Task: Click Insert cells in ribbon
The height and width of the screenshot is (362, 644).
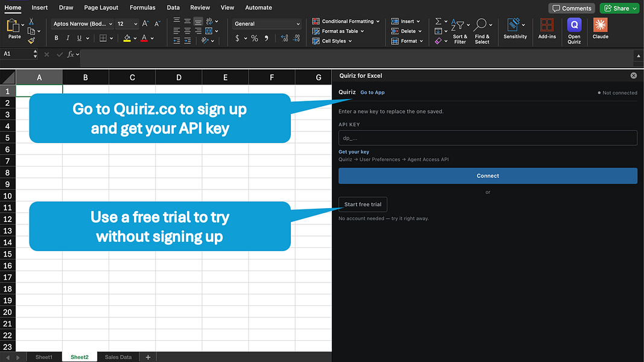Action: point(406,21)
